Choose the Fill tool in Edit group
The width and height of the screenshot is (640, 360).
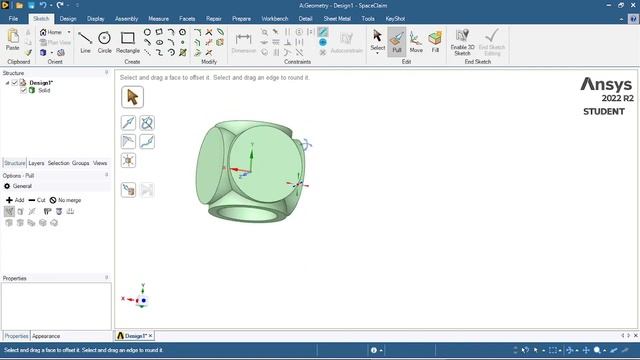[435, 42]
